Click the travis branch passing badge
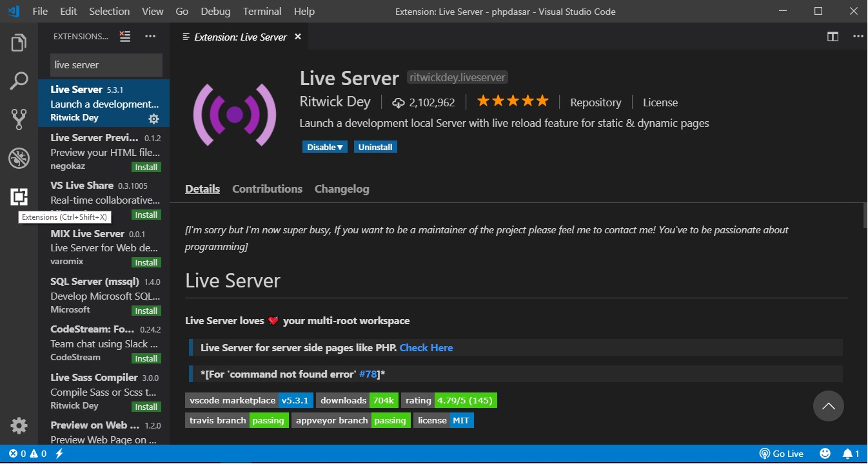This screenshot has width=868, height=464. click(237, 420)
